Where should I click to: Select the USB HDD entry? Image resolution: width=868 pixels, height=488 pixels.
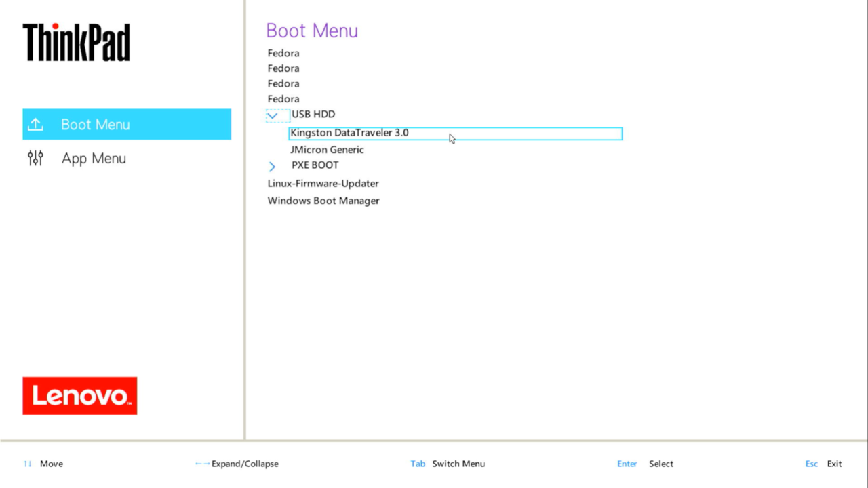[313, 114]
